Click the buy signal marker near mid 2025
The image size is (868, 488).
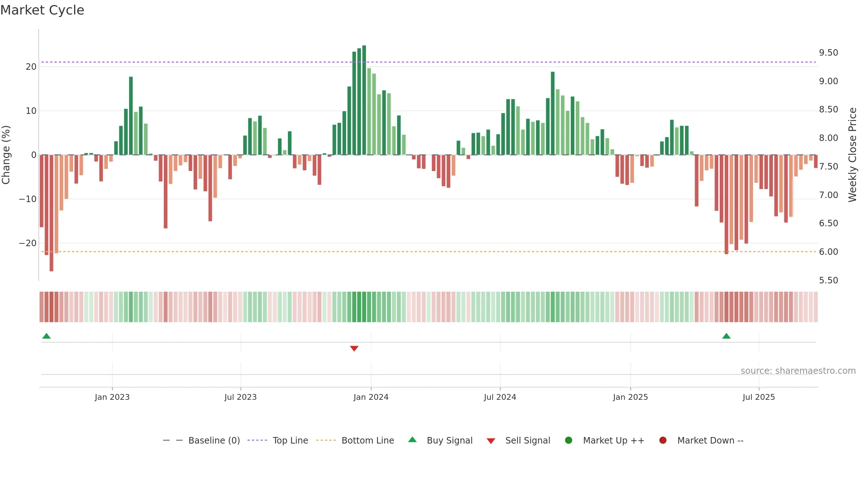(x=726, y=336)
